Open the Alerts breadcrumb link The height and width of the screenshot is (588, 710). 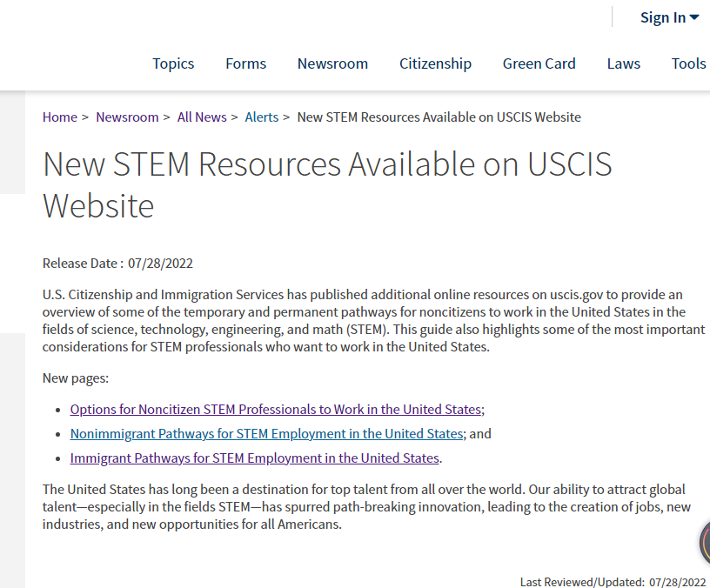click(262, 117)
